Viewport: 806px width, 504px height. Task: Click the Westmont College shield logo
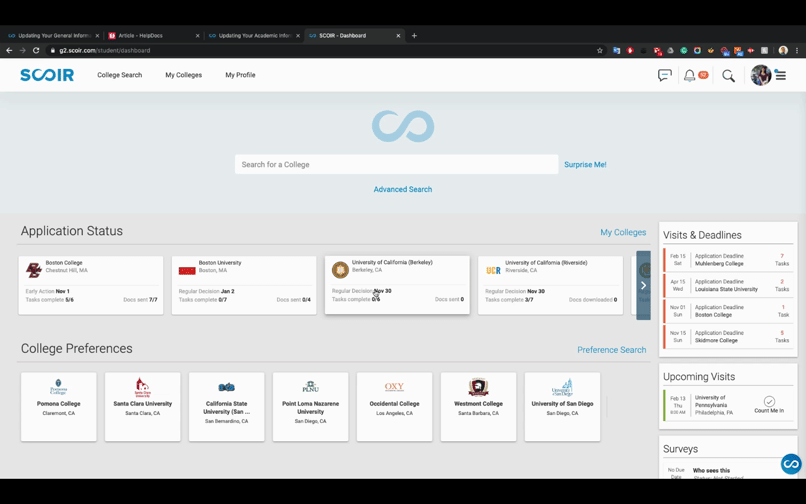pos(478,387)
